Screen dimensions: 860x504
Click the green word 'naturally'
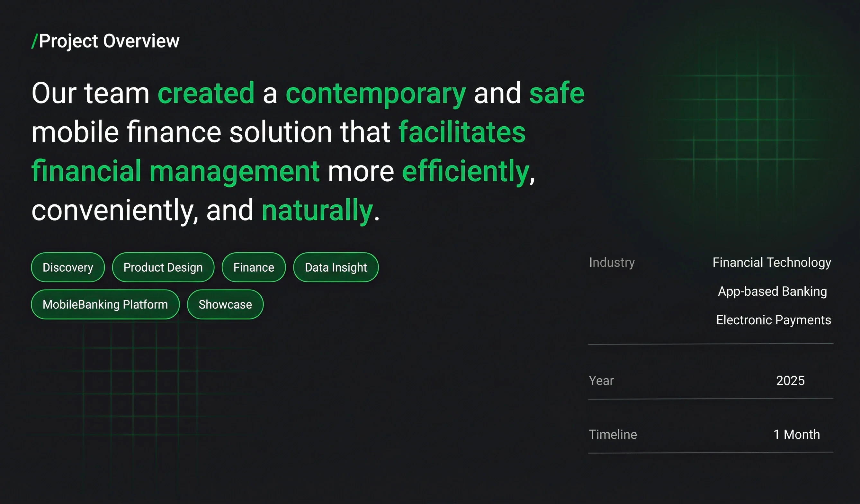(x=317, y=211)
